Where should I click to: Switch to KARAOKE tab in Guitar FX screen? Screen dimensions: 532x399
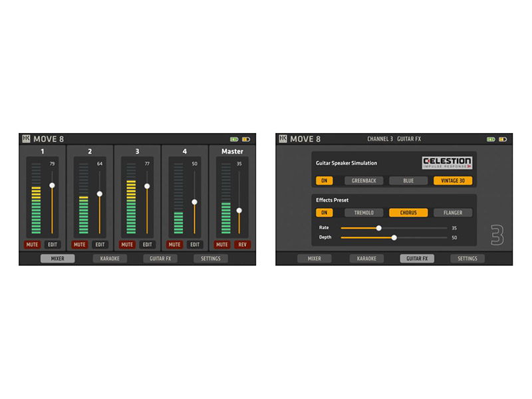click(367, 259)
